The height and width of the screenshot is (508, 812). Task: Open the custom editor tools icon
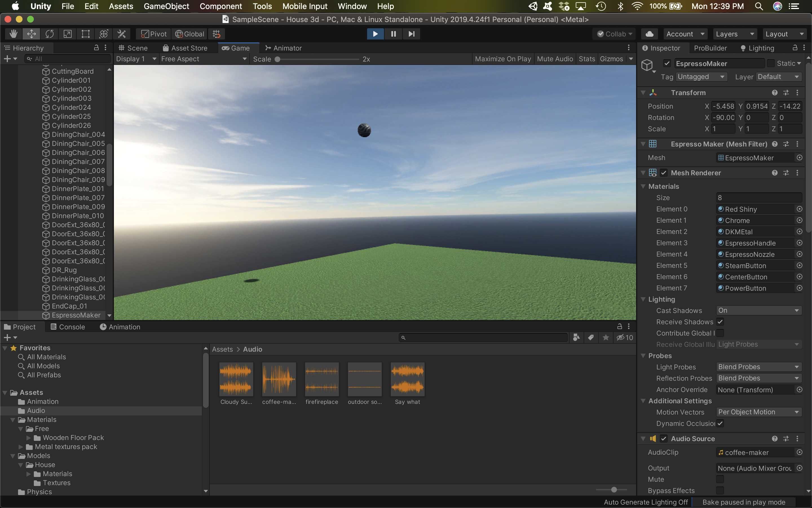(122, 34)
